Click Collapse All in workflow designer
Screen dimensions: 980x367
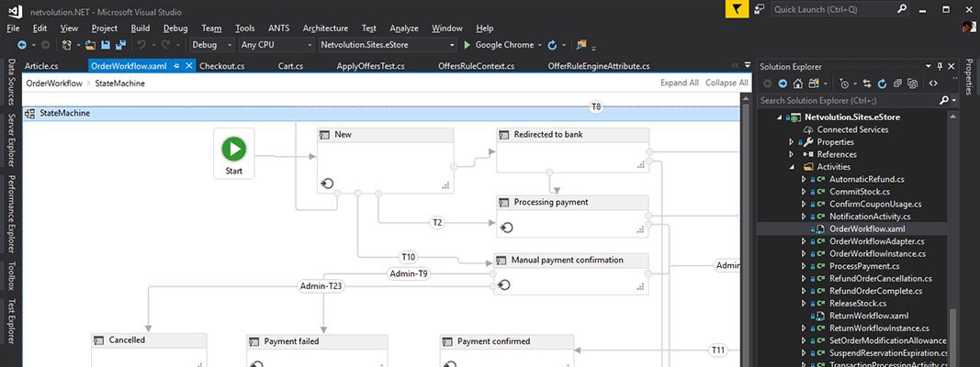[x=727, y=83]
